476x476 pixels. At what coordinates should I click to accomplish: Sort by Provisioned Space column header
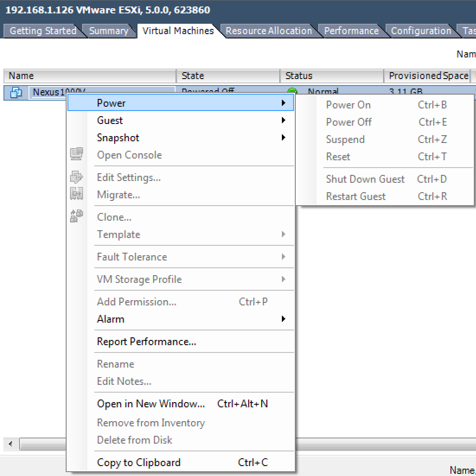[427, 76]
